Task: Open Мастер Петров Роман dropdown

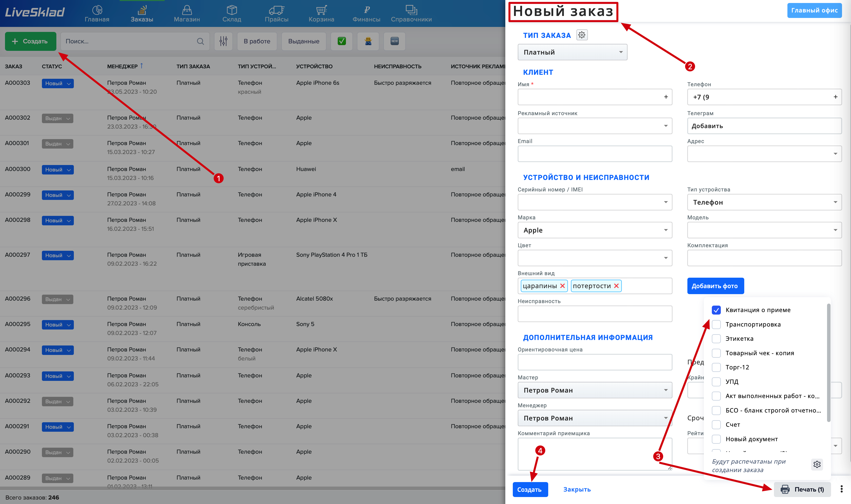Action: point(595,390)
